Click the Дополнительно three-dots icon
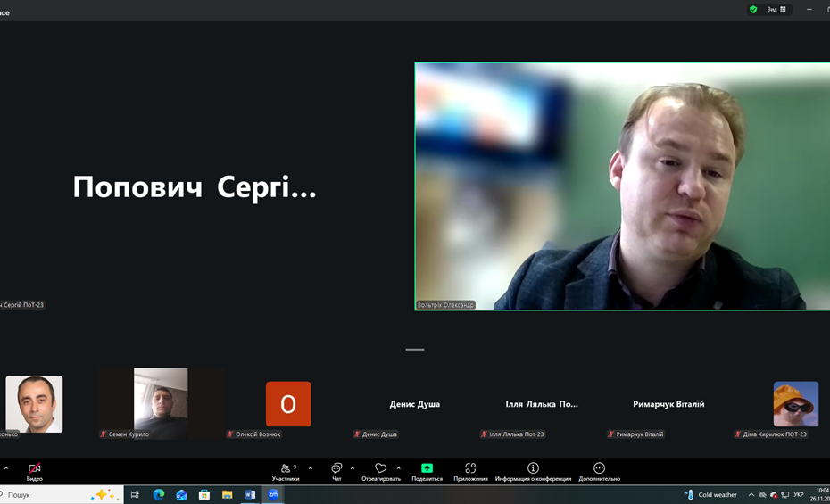The height and width of the screenshot is (504, 830). tap(599, 468)
